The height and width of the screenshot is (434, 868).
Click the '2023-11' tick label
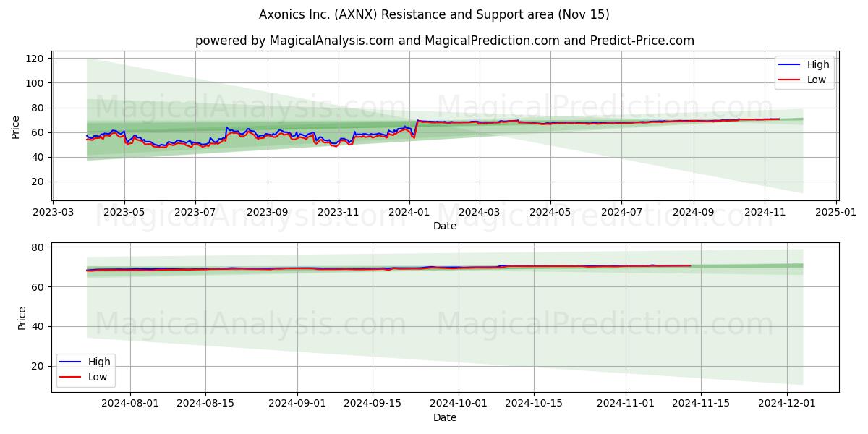point(339,212)
